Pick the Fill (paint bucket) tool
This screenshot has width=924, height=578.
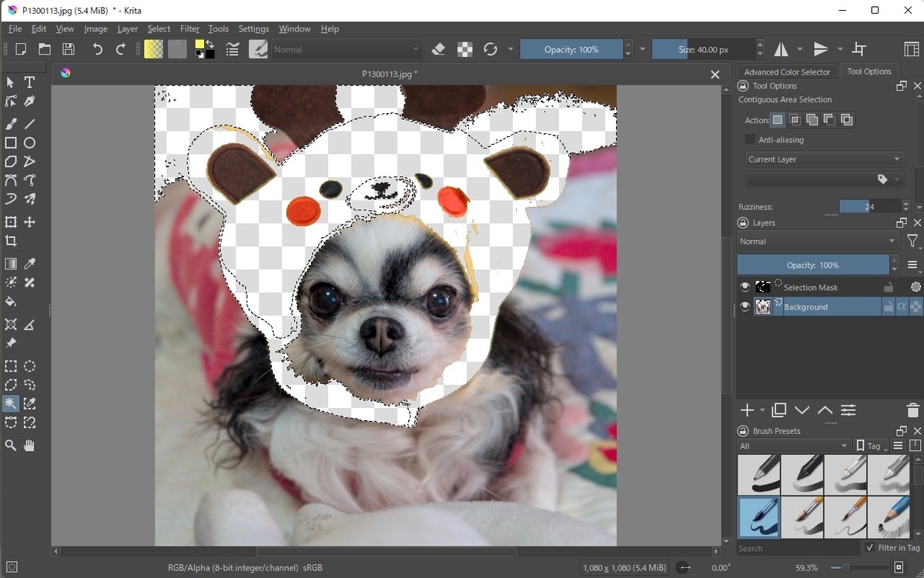coord(11,302)
